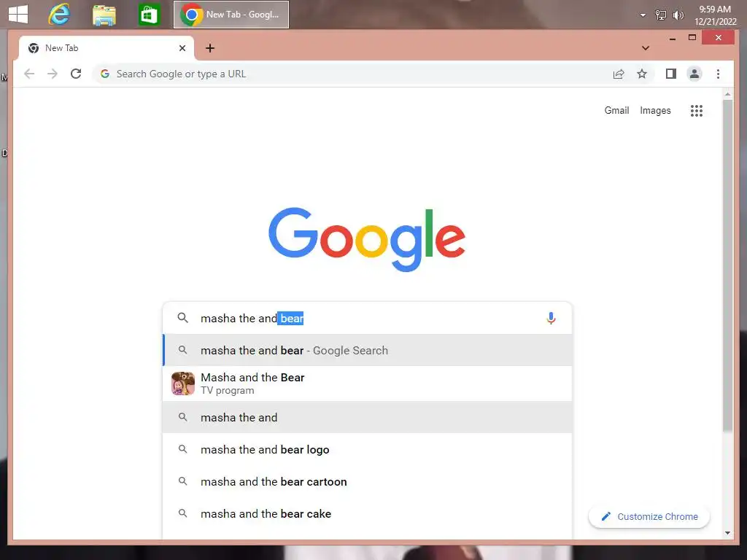Click the Customize Chrome button

tap(649, 517)
